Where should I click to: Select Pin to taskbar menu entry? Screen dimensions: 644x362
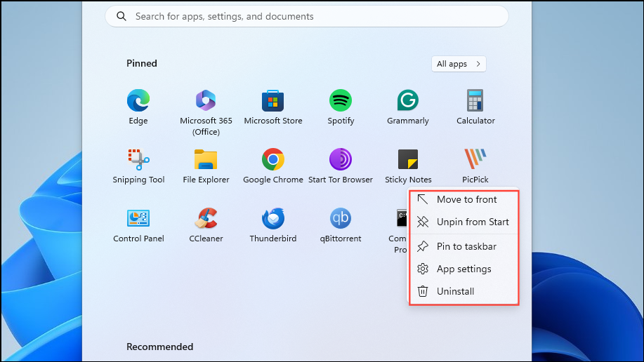pyautogui.click(x=464, y=246)
